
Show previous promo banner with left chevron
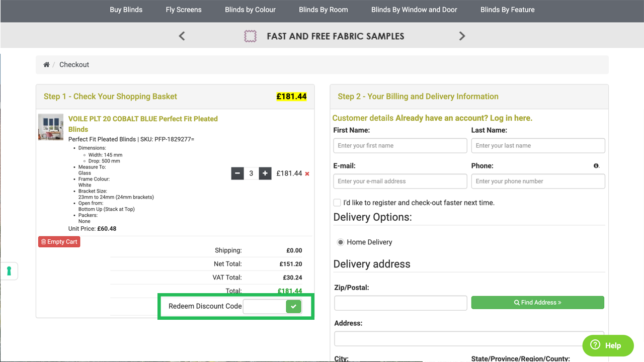click(x=182, y=36)
